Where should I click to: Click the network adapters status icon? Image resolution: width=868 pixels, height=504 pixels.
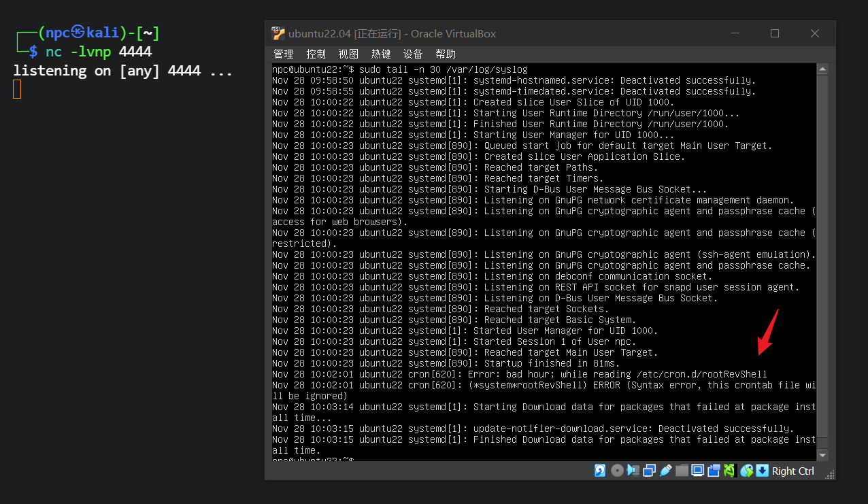pyautogui.click(x=650, y=471)
